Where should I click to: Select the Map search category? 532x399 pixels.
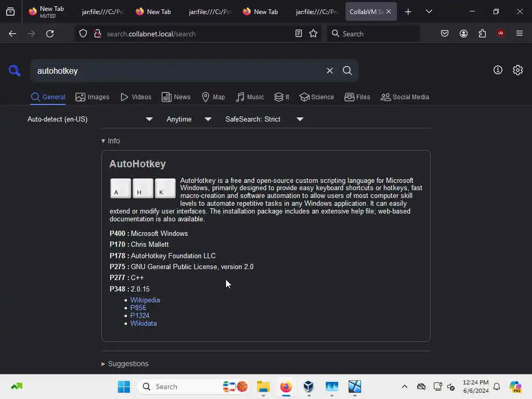pyautogui.click(x=213, y=97)
